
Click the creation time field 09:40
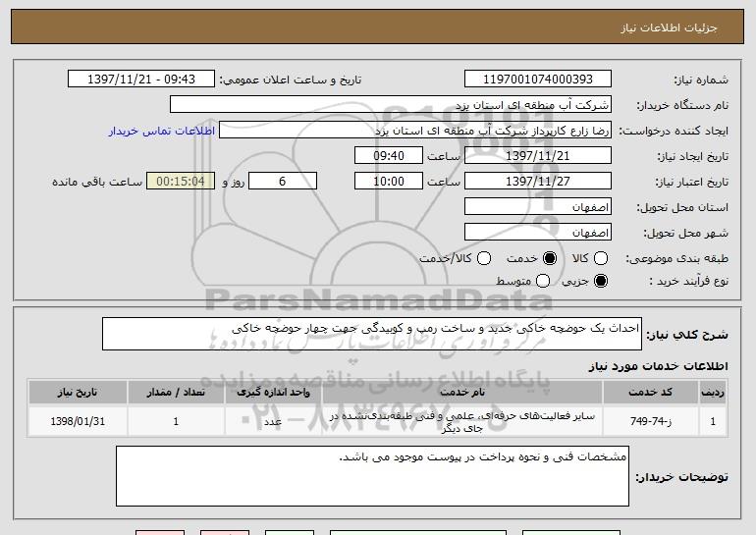pos(389,156)
